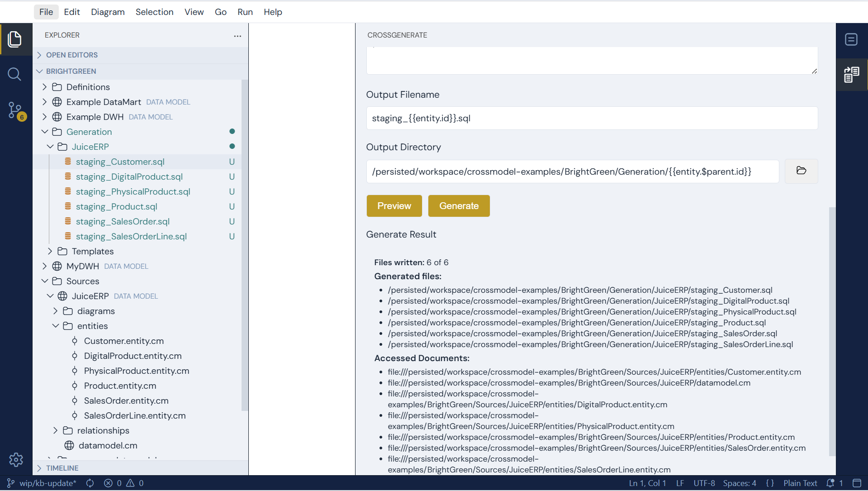Open the File menu

pyautogui.click(x=46, y=12)
